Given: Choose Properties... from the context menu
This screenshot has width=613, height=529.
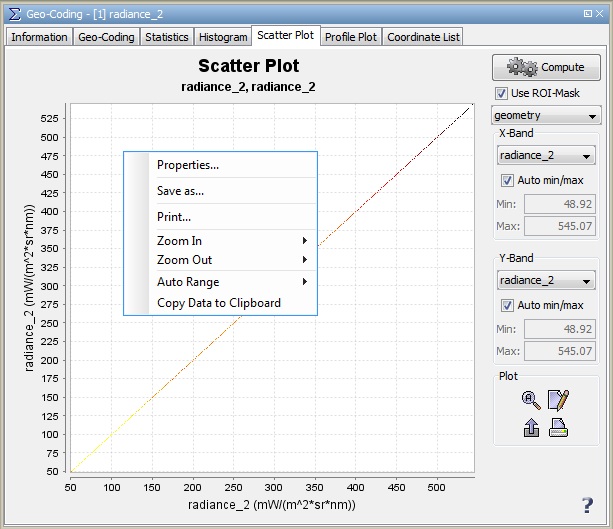Looking at the screenshot, I should (188, 165).
